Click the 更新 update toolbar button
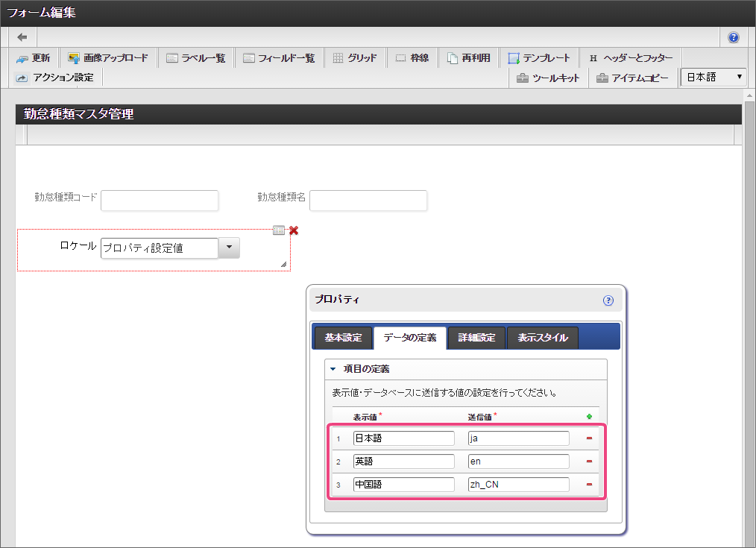 pyautogui.click(x=34, y=58)
